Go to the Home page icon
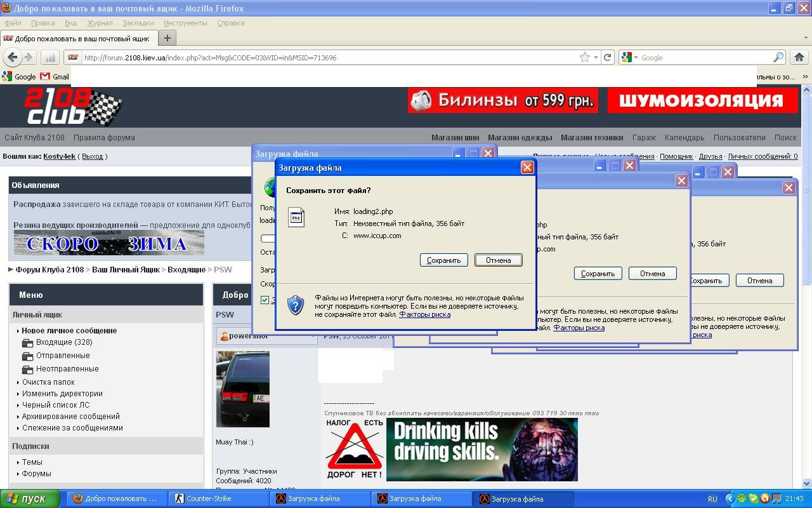 point(799,57)
